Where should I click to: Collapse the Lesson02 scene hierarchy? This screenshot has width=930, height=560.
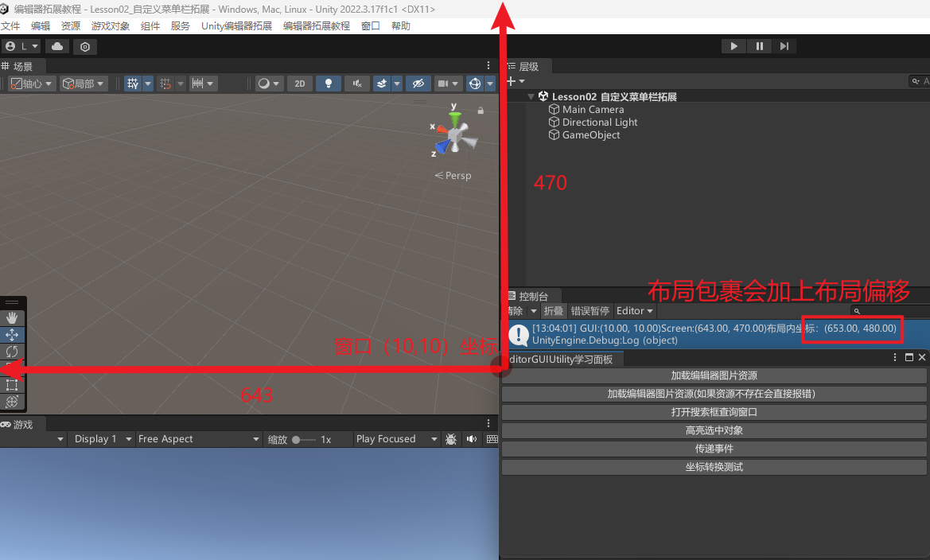tap(531, 97)
